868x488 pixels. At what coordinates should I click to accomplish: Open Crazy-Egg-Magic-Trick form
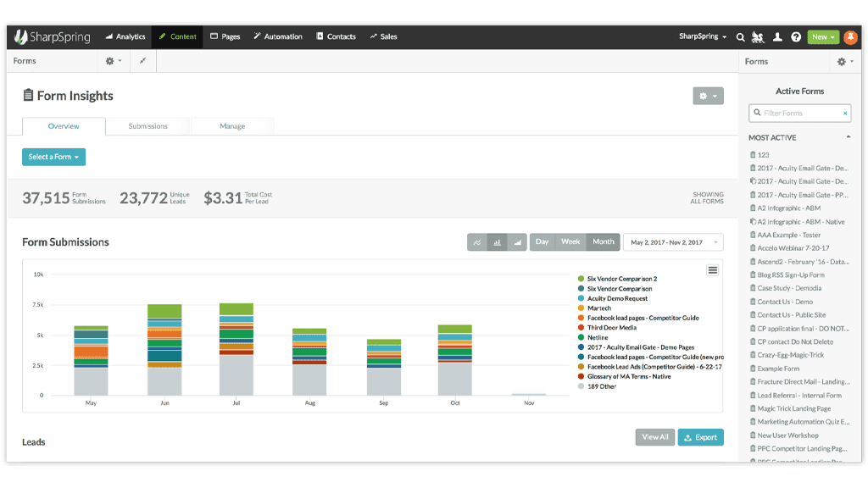[x=787, y=355]
